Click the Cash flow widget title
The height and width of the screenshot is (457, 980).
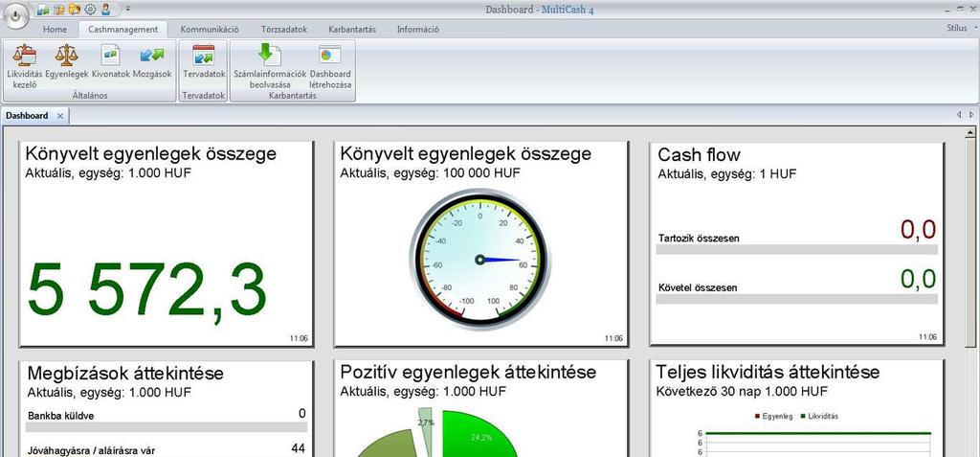coord(699,154)
